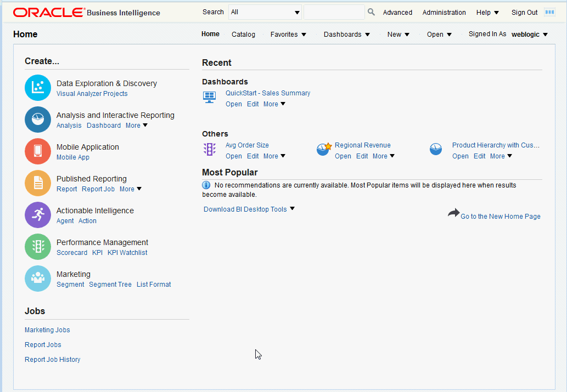Open the Administration page
This screenshot has width=567, height=392.
click(444, 13)
